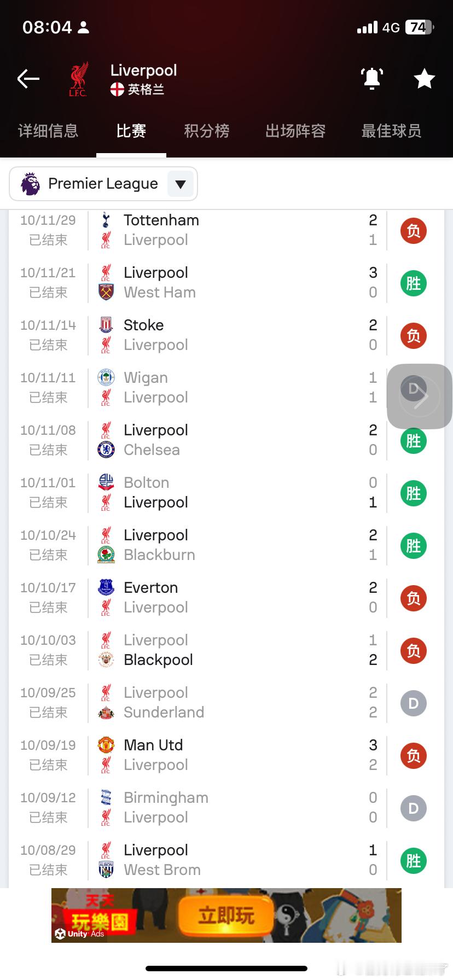This screenshot has width=453, height=980.
Task: Tap the red 负 badge for Blackpool match
Action: pos(413,651)
